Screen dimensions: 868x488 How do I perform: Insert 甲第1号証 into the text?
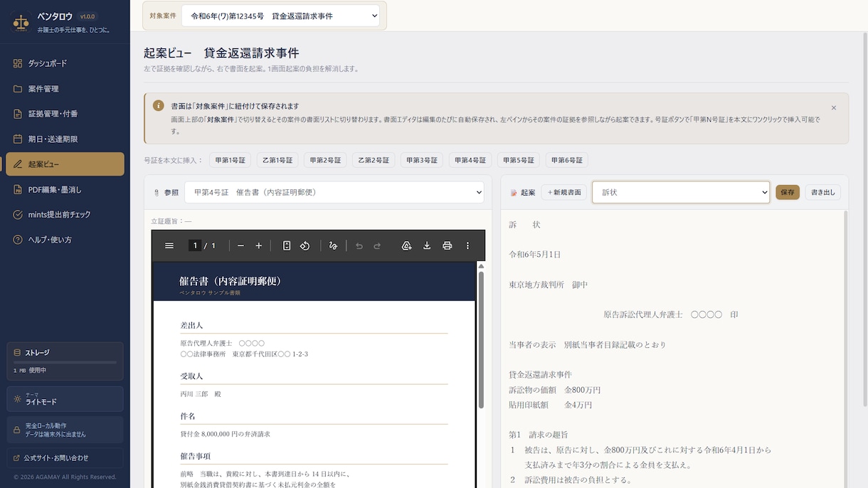click(230, 160)
